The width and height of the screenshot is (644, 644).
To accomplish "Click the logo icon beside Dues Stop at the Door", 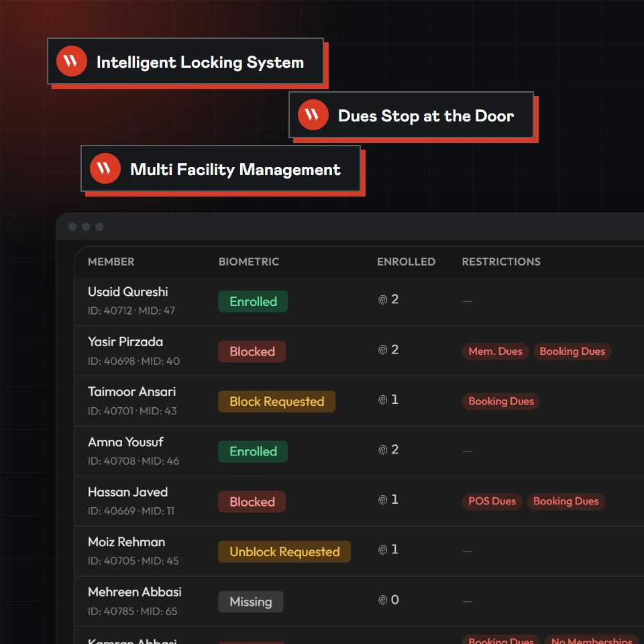I will (x=313, y=115).
